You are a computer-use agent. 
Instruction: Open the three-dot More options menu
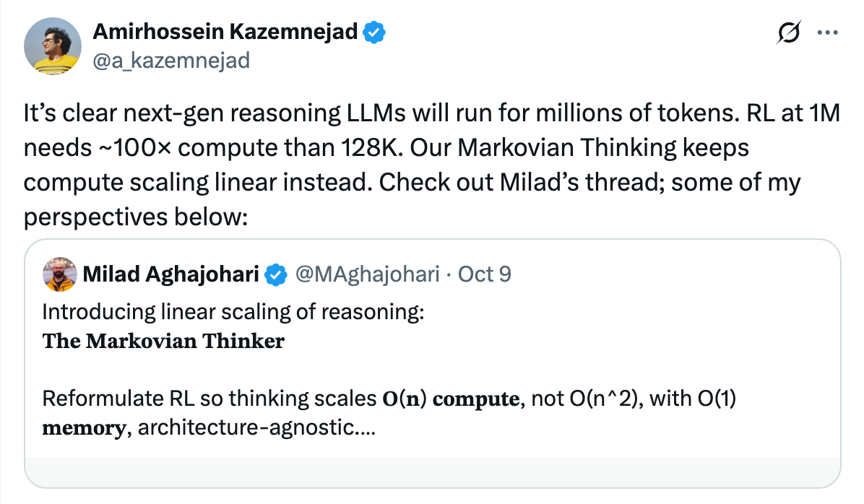pos(826,34)
